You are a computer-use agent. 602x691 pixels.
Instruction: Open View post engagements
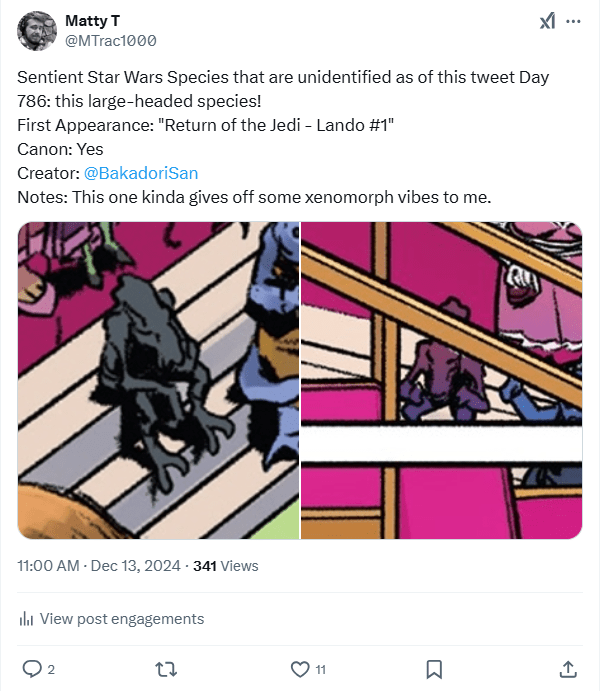[121, 619]
